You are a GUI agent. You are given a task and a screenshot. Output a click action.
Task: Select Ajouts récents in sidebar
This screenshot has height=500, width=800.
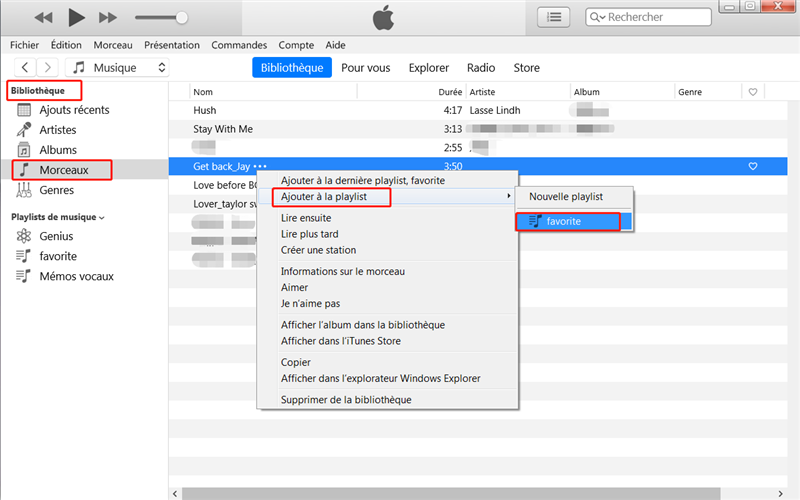point(74,110)
